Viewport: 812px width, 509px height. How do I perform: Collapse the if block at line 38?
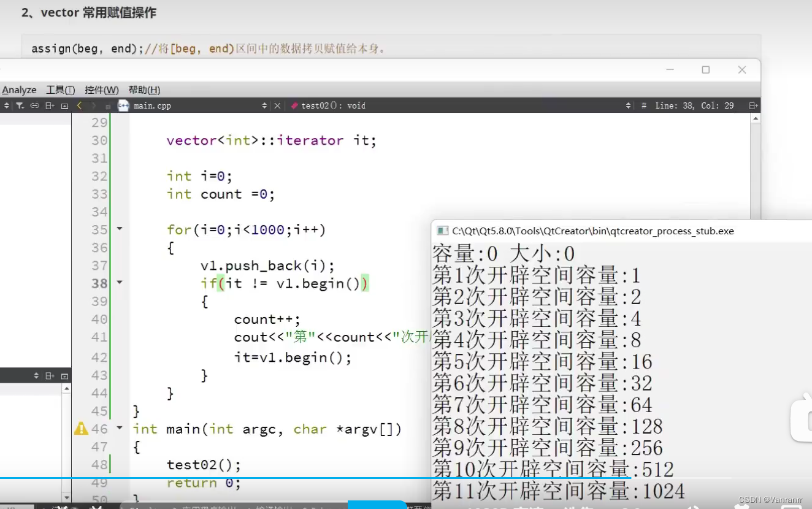(x=120, y=283)
